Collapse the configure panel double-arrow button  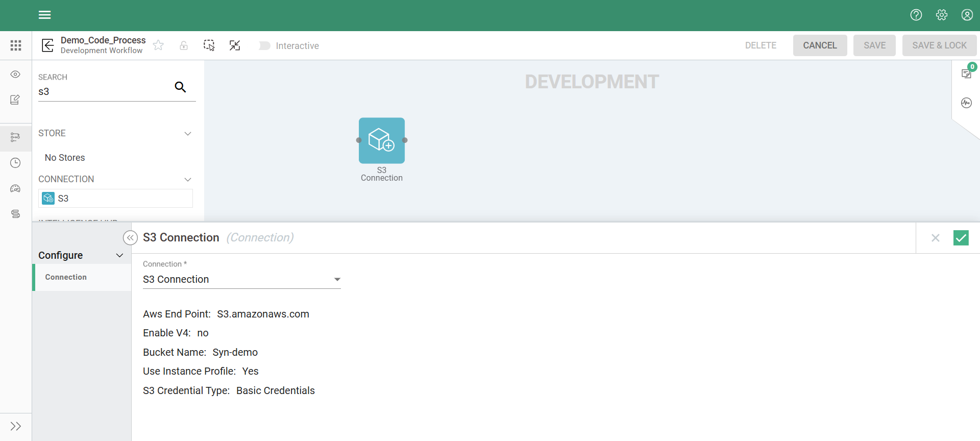[130, 238]
